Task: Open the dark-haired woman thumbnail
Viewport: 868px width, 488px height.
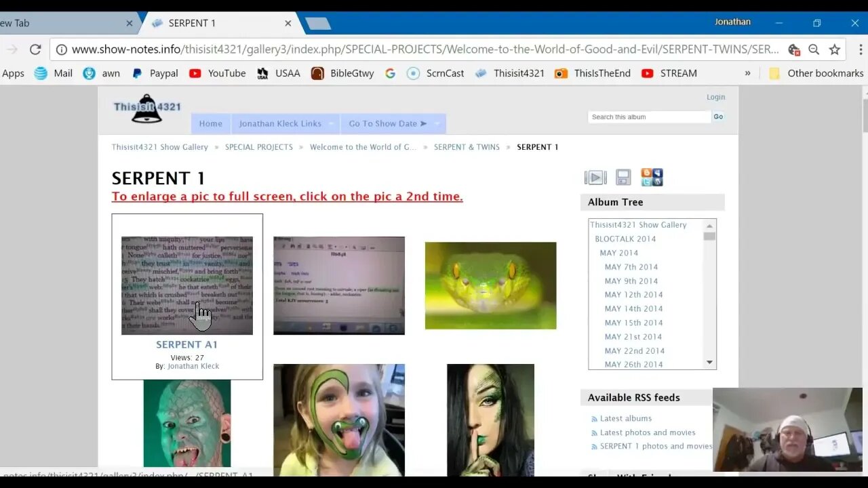Action: (x=491, y=420)
